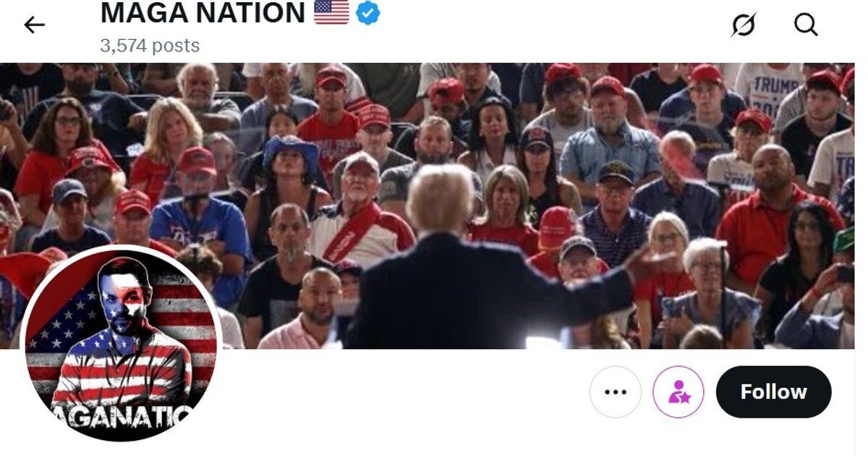
Task: Click the AGANATIO text on the avatar
Action: (121, 415)
